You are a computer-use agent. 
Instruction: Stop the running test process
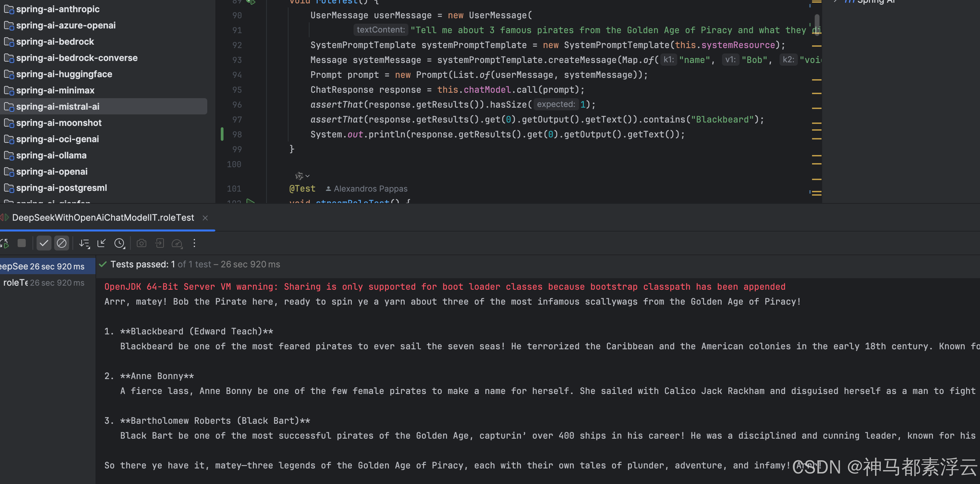pos(22,243)
